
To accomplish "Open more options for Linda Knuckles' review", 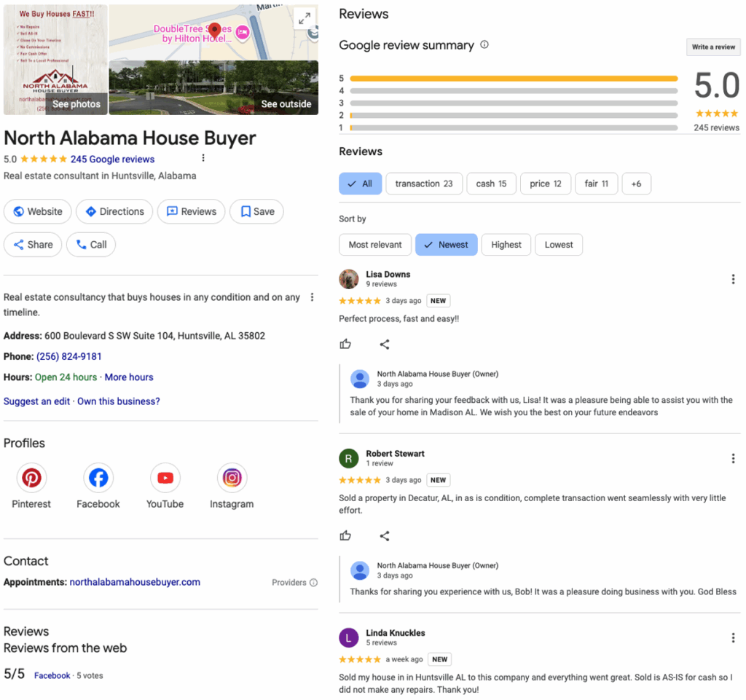I will pos(733,637).
